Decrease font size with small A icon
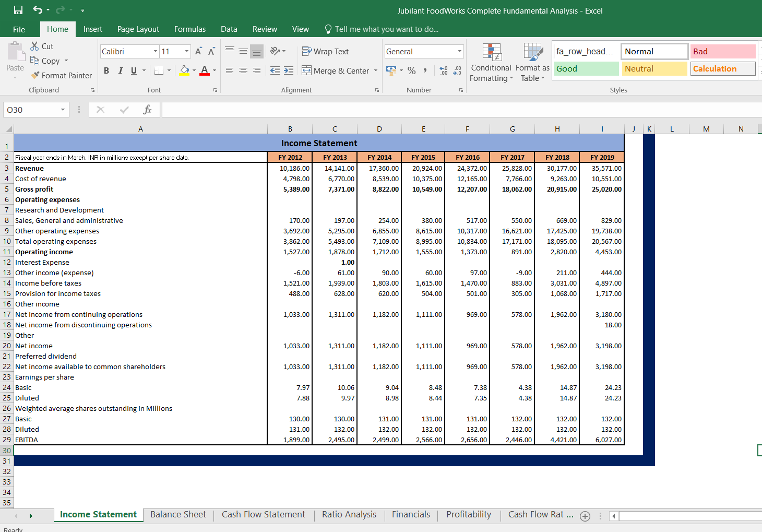 click(x=211, y=51)
